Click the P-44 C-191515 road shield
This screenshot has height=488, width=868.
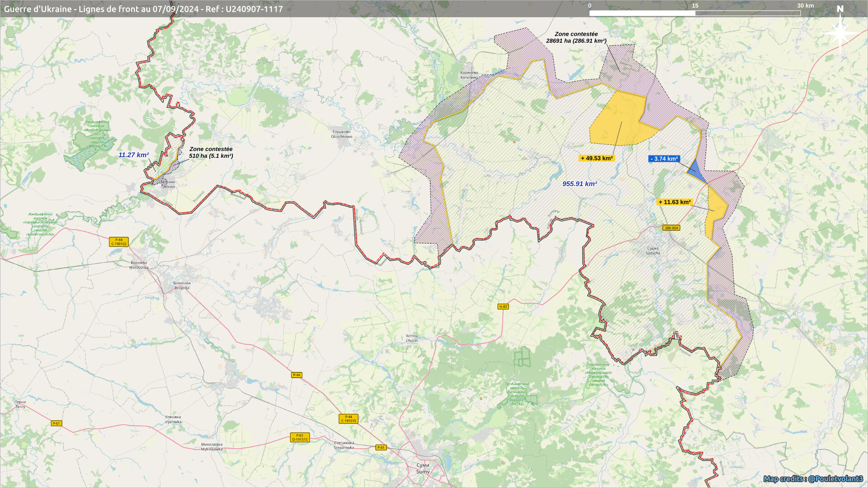(348, 419)
